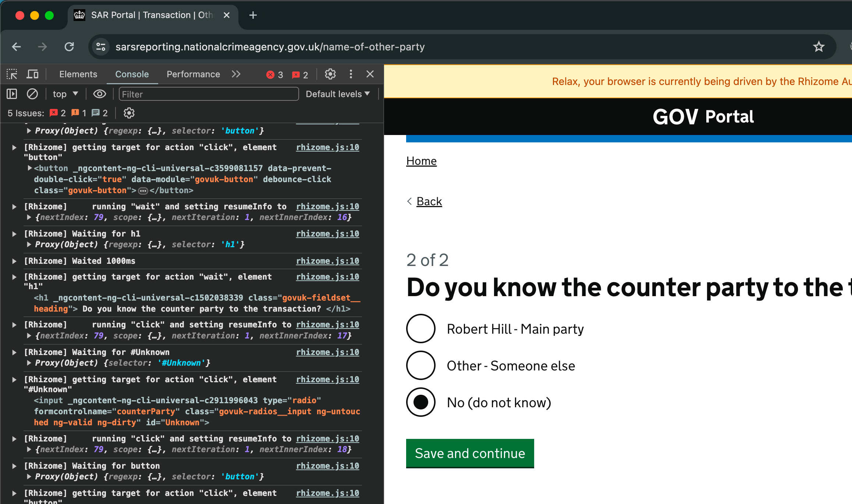Screen dimensions: 852x504
Task: Reload the page
Action: [69, 47]
